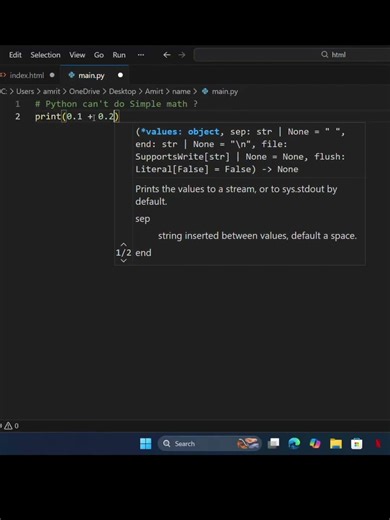The image size is (390, 520).
Task: Open Microsoft Store from the taskbar
Action: coord(357,444)
